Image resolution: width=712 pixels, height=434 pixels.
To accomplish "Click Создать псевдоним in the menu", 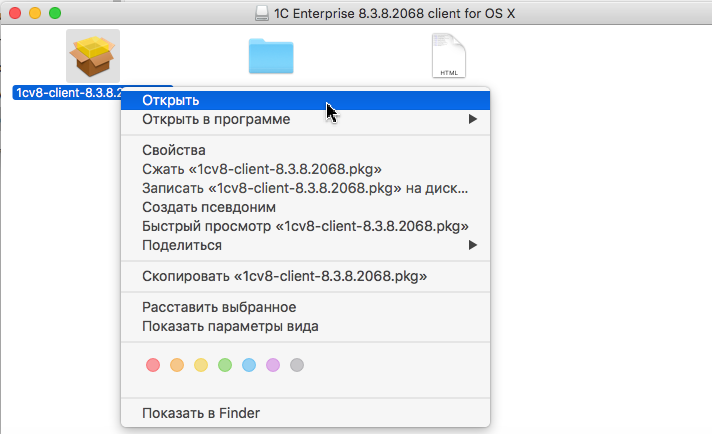I will click(x=209, y=207).
